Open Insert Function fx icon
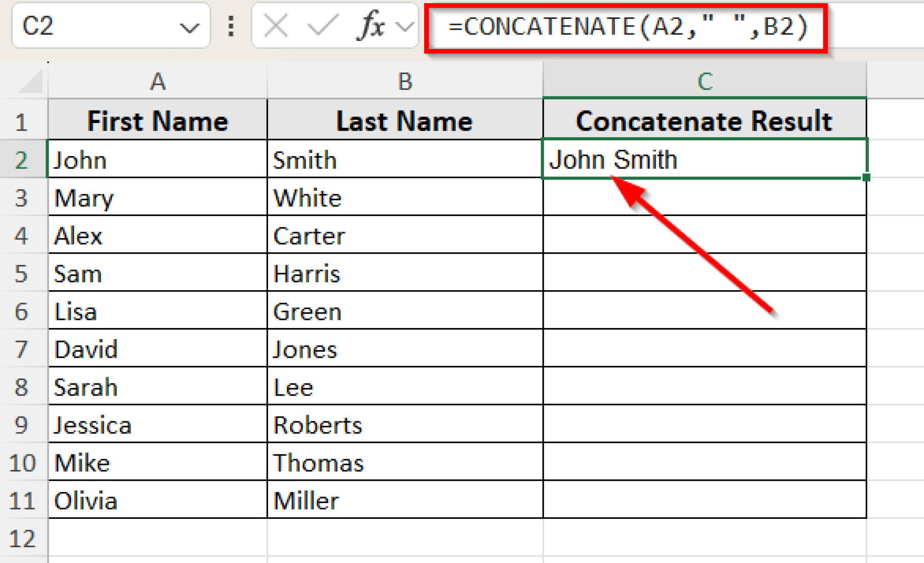 (370, 26)
